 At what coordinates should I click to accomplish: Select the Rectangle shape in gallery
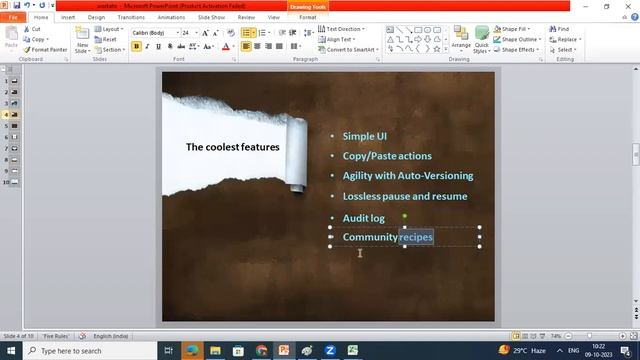418,30
